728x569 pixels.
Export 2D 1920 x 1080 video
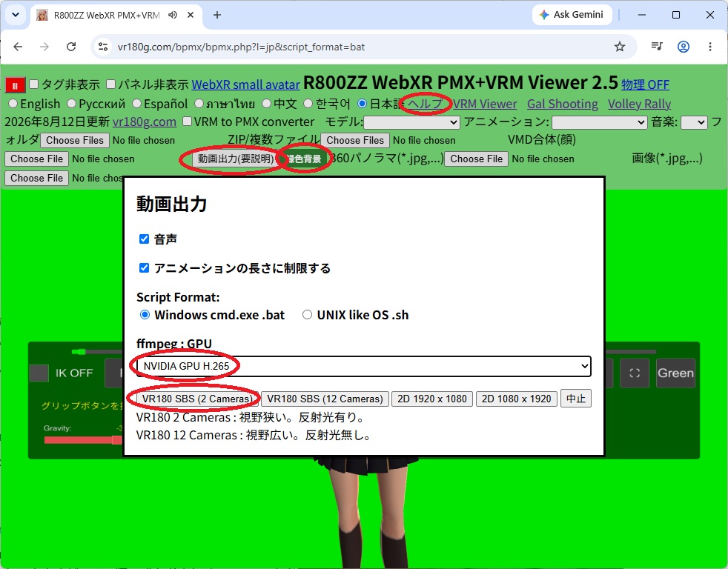click(x=432, y=399)
